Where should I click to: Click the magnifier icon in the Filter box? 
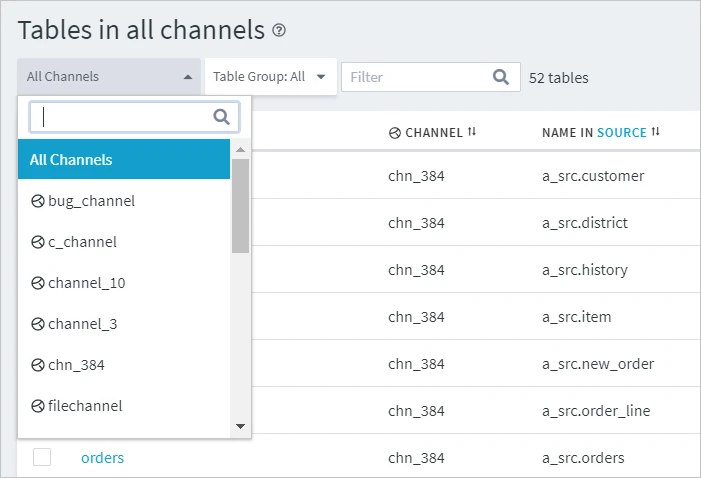coord(501,77)
